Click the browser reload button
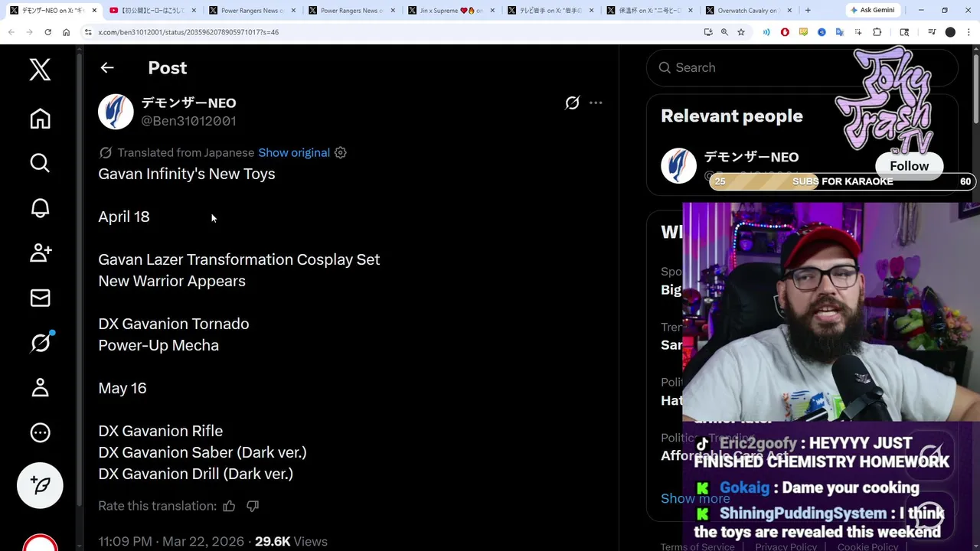This screenshot has width=980, height=551. pyautogui.click(x=47, y=32)
